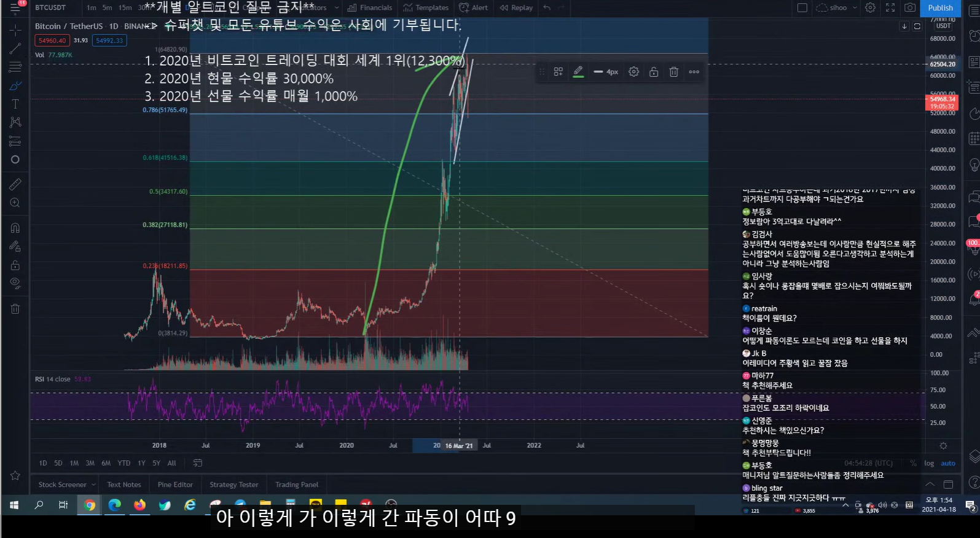Open the Fibonacci tools group
980x538 pixels.
click(x=15, y=67)
